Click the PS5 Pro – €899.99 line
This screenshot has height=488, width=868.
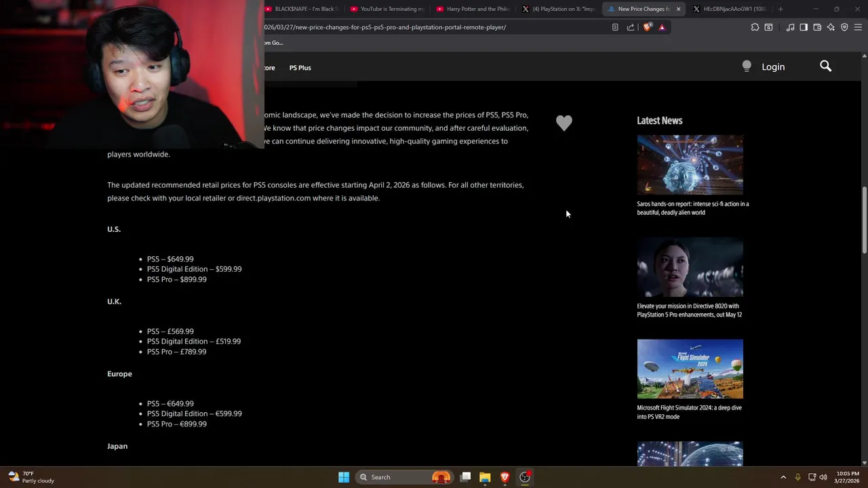(176, 424)
